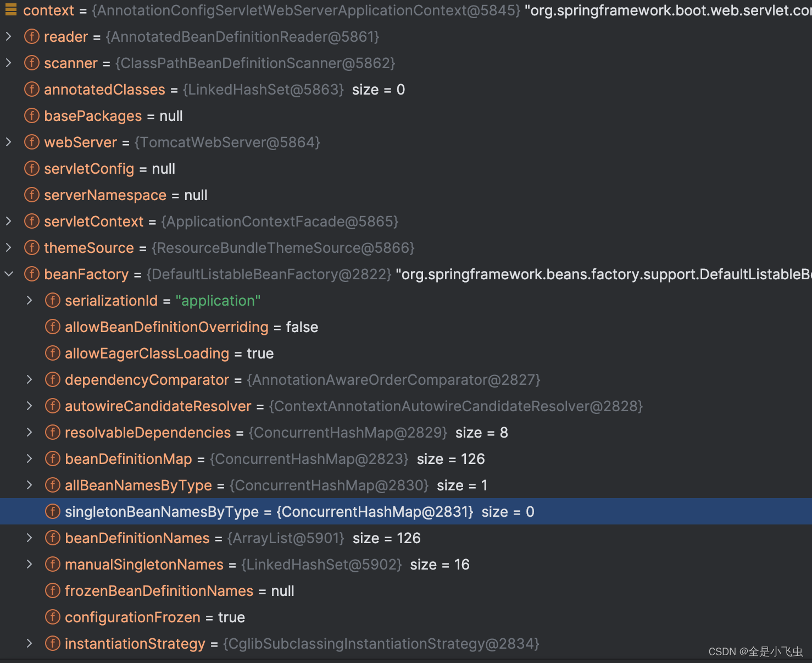The height and width of the screenshot is (663, 812).
Task: Select the serverNamespace = null row
Action: click(x=406, y=195)
